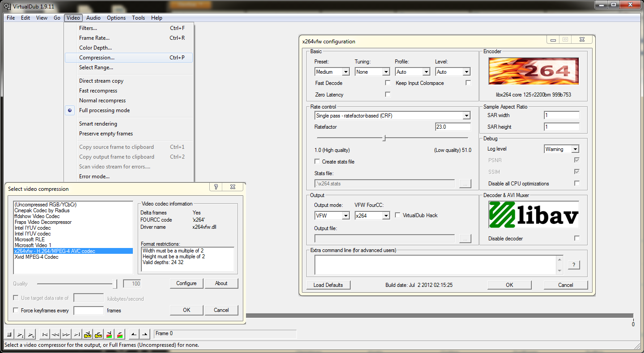Expand the Rate control mode dropdown

tap(466, 116)
